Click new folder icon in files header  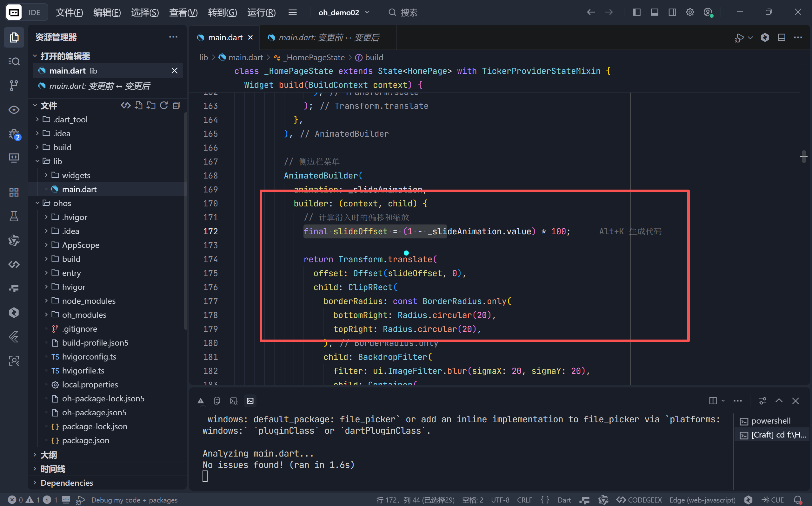point(151,106)
